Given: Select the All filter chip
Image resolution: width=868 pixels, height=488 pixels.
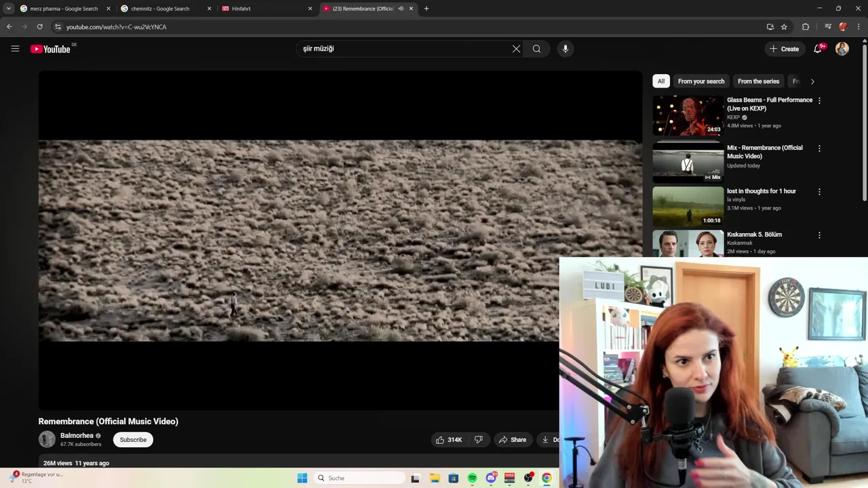Looking at the screenshot, I should tap(660, 81).
